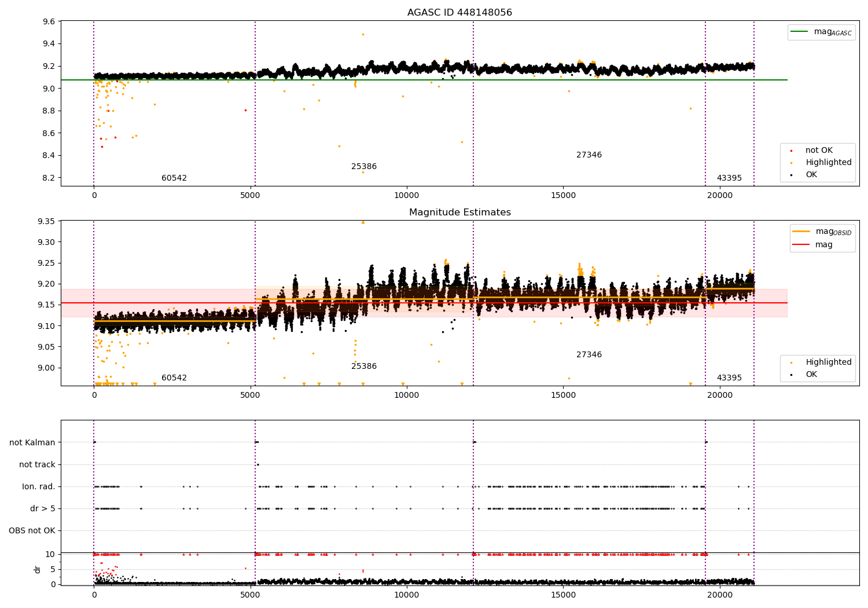This screenshot has width=868, height=608.
Task: Click the 9.35 y-axis tick label
Action: coord(46,222)
